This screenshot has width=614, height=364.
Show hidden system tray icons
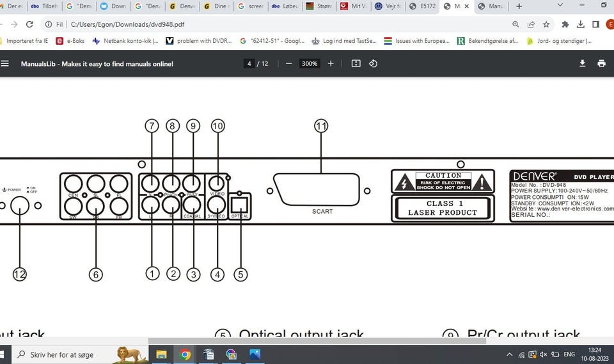coord(509,354)
